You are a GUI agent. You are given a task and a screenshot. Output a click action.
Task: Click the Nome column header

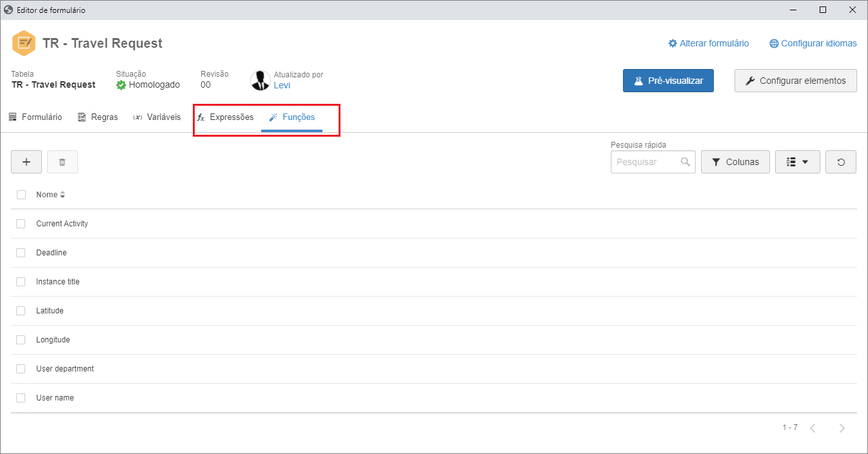[46, 195]
